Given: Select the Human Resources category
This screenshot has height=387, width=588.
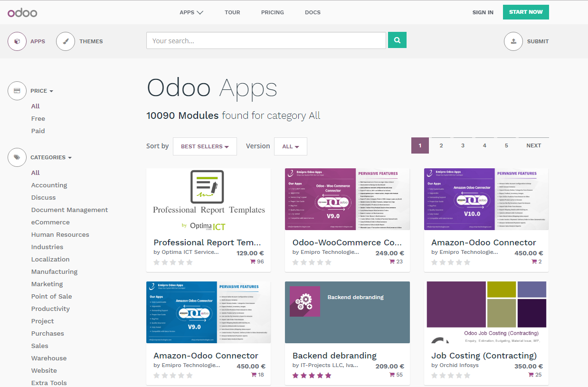Looking at the screenshot, I should (60, 234).
